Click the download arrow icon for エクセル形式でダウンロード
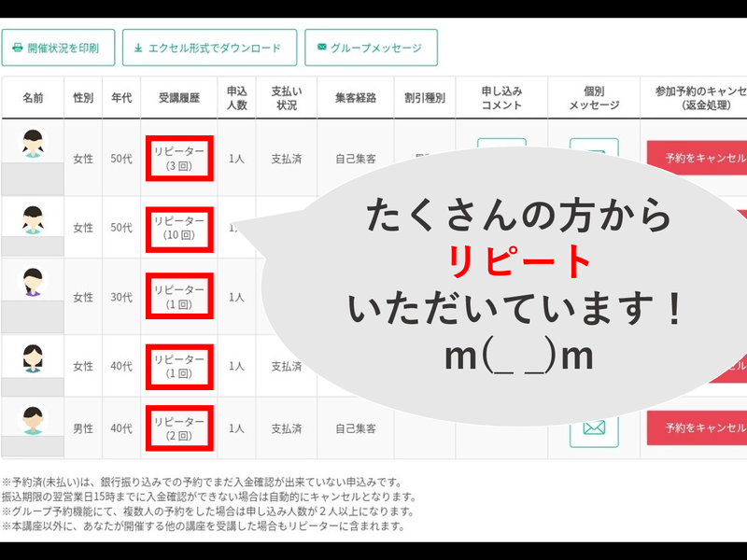Image resolution: width=747 pixels, height=560 pixels. (138, 48)
